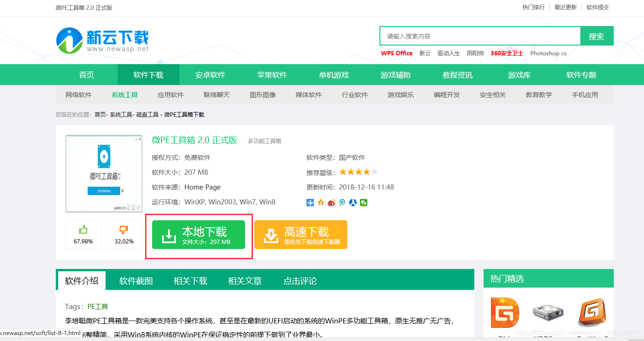Open the 安卓软件 nav item

(x=210, y=75)
